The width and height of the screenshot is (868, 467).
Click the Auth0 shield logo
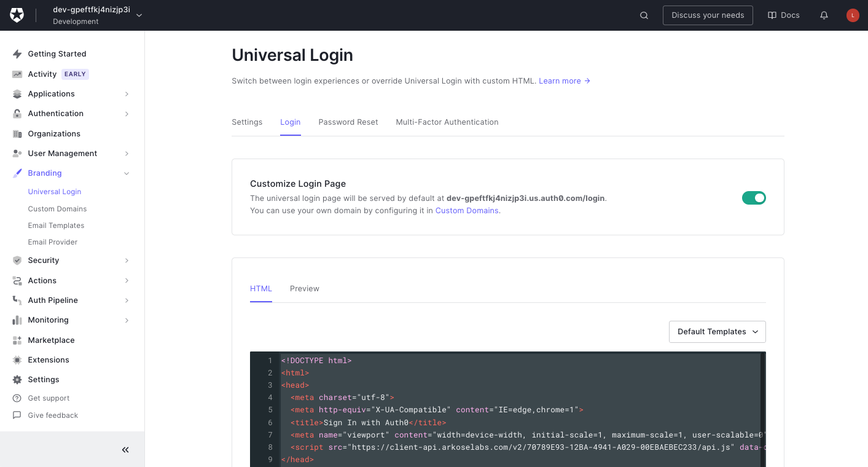[17, 15]
